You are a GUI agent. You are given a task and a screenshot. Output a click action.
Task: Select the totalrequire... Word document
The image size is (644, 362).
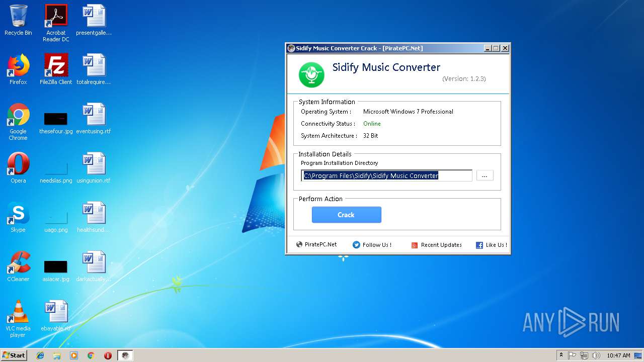(94, 69)
